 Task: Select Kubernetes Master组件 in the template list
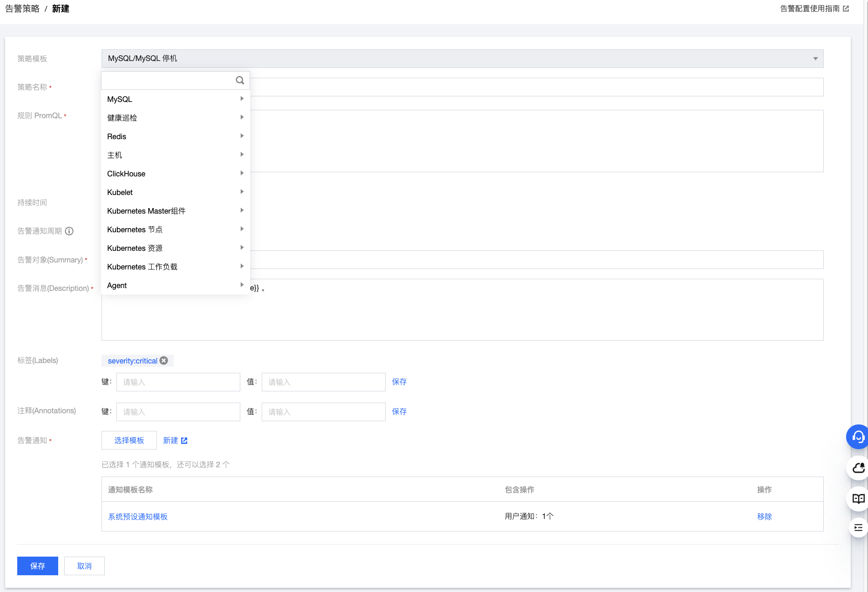click(x=176, y=211)
